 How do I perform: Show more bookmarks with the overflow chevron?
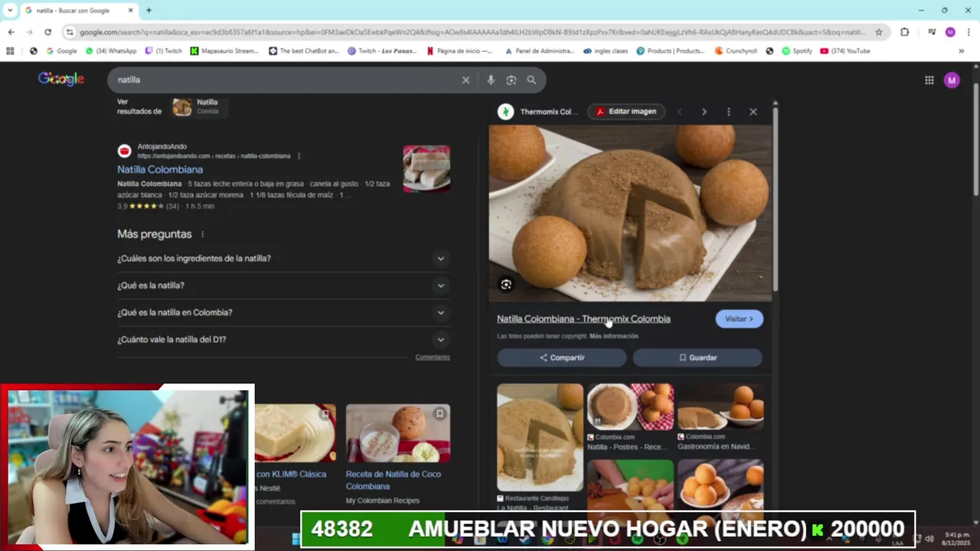click(962, 51)
